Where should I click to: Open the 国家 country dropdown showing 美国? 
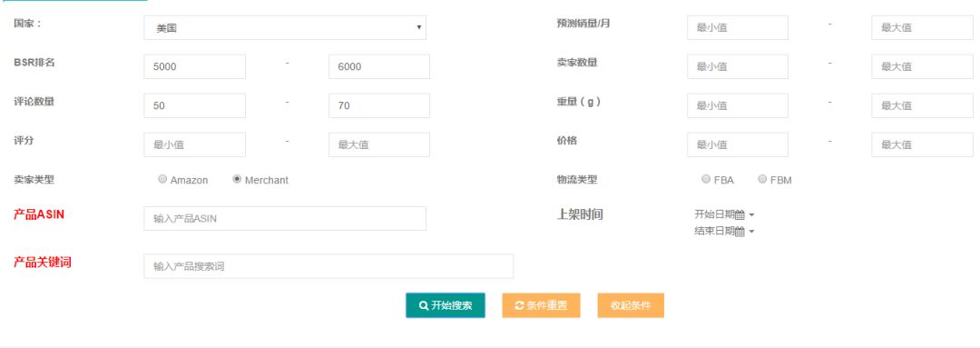[x=285, y=27]
